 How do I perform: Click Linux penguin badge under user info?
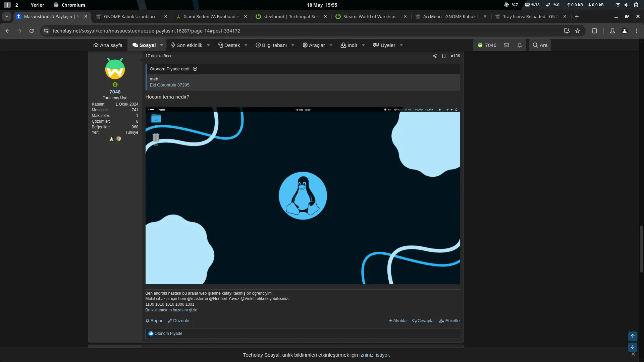pyautogui.click(x=111, y=139)
